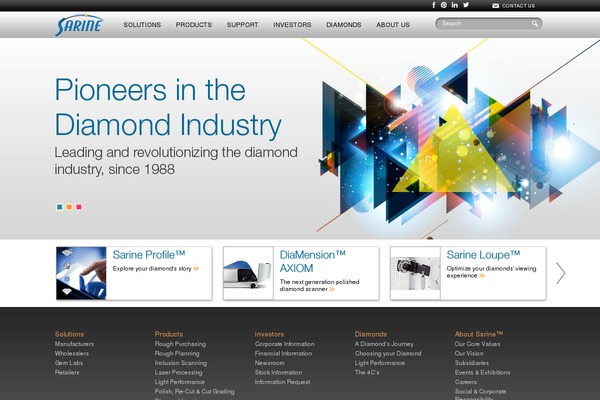Open the Twitter social icon

(x=466, y=5)
